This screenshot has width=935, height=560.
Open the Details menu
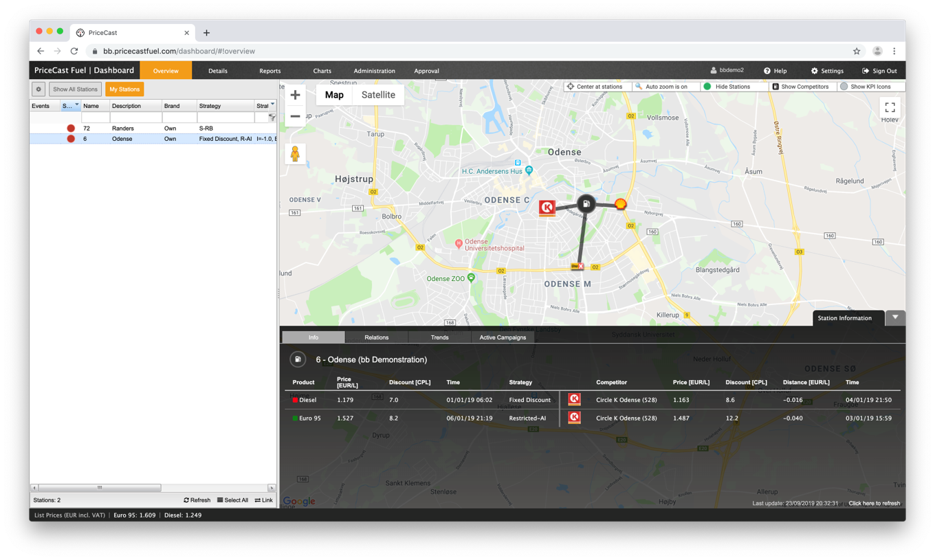(x=218, y=71)
